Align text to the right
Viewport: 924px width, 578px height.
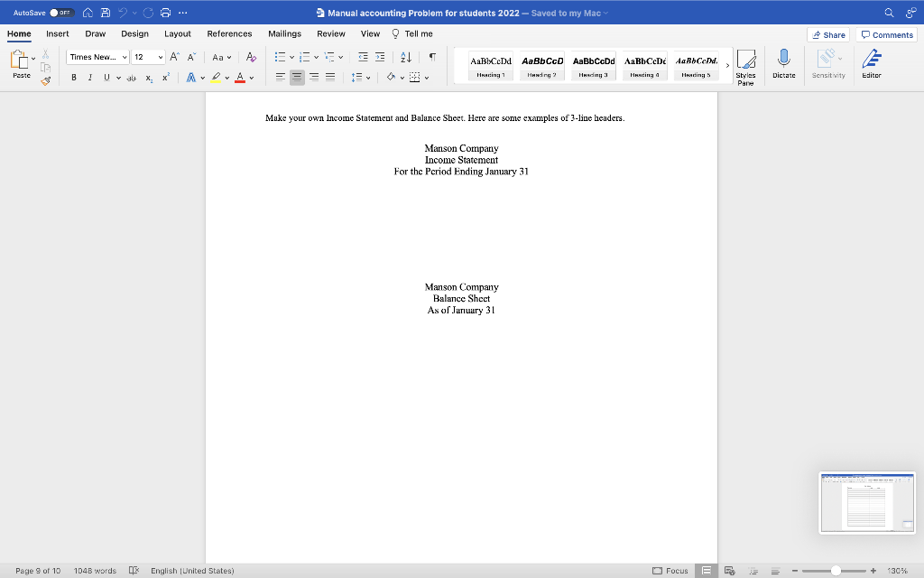(x=314, y=78)
